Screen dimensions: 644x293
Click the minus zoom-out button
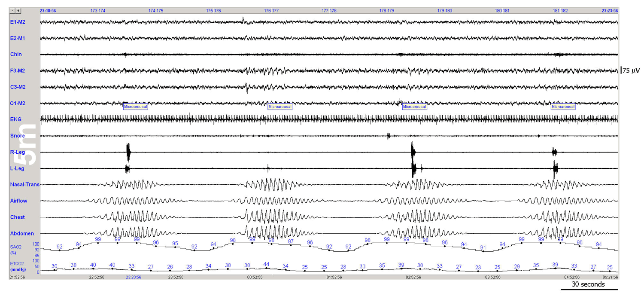click(13, 10)
